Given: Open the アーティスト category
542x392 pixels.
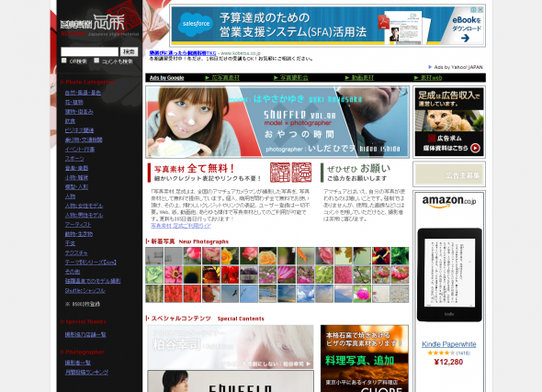Looking at the screenshot, I should click(78, 225).
